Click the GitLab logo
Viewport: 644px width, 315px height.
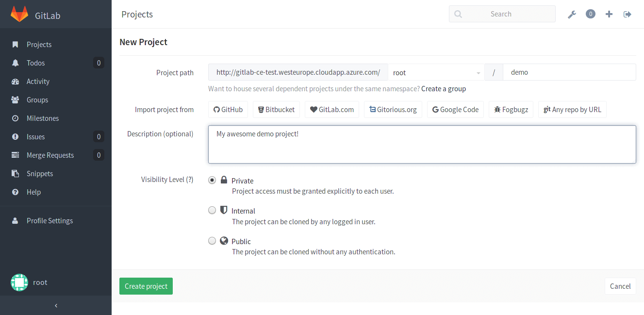click(x=19, y=15)
